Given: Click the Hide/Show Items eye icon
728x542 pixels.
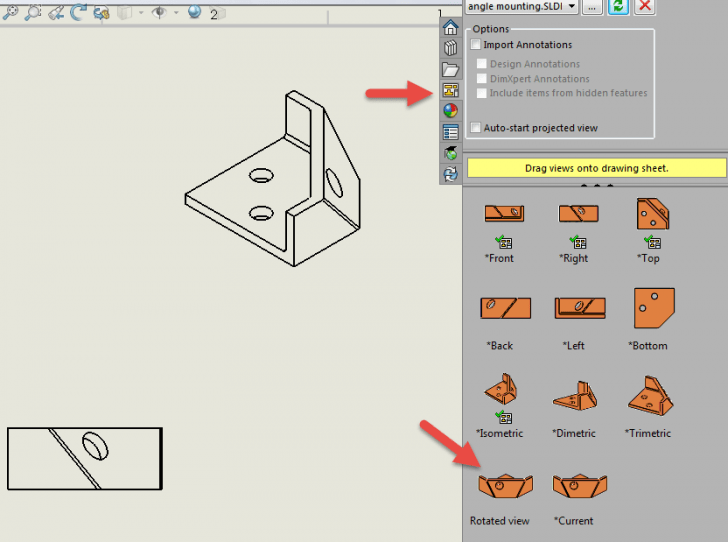Looking at the screenshot, I should click(159, 13).
